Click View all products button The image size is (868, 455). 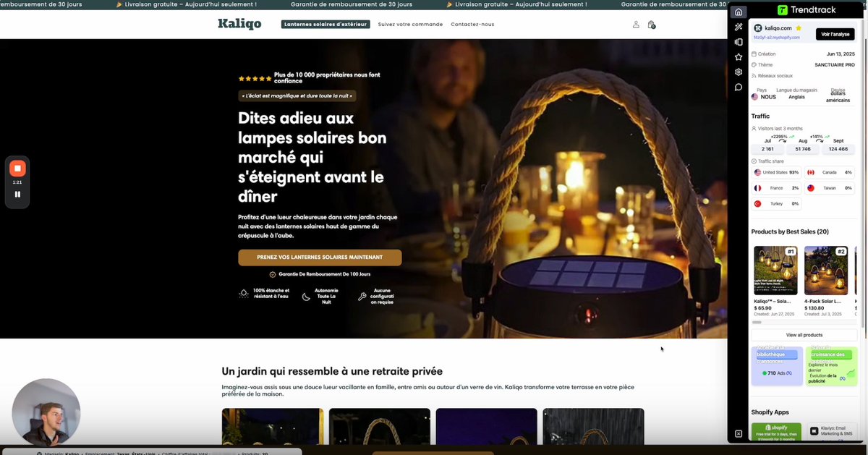coord(804,335)
